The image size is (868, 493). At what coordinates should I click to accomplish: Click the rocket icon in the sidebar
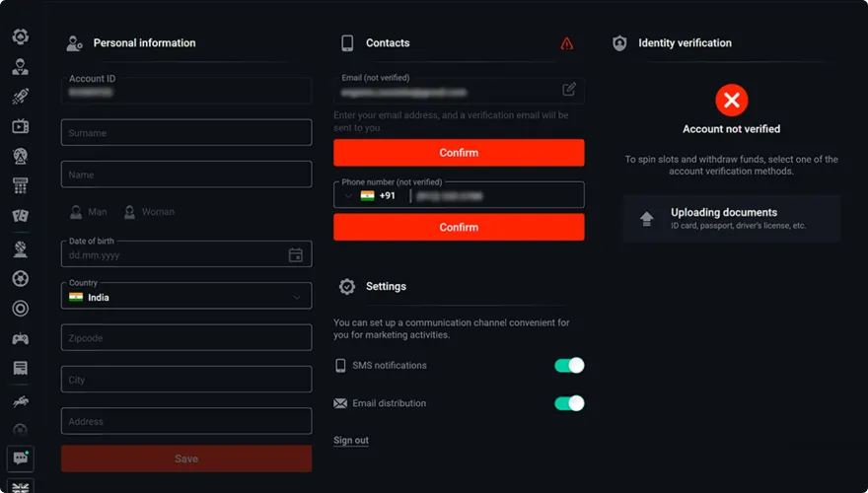coord(20,97)
